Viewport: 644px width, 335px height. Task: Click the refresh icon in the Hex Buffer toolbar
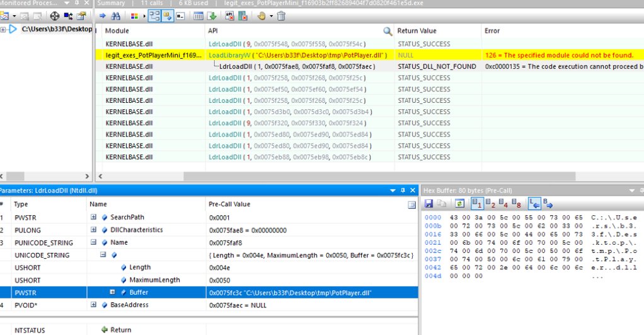tap(459, 204)
